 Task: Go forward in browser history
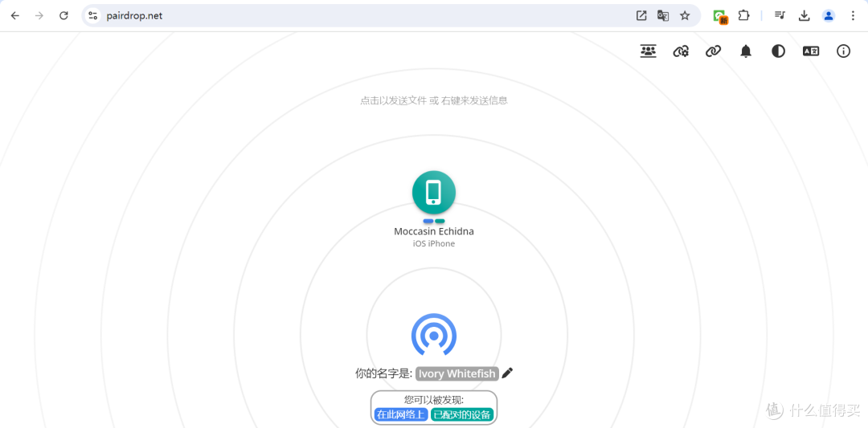tap(39, 15)
